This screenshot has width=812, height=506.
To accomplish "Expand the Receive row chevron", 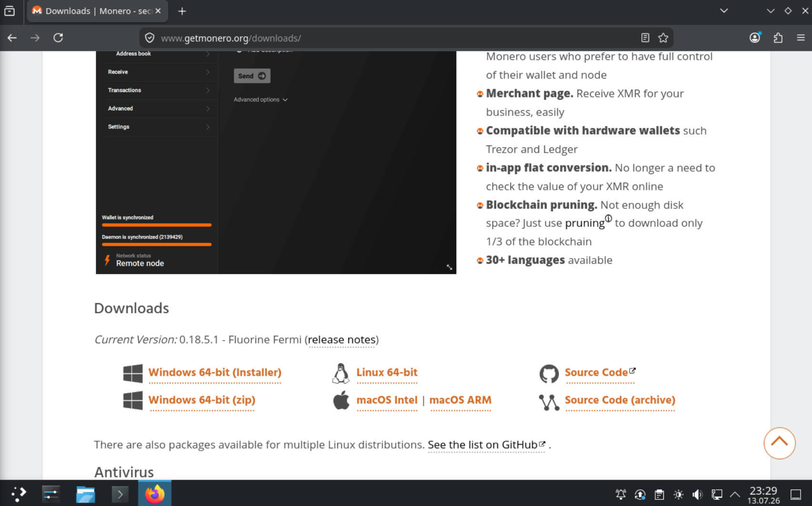I will [x=208, y=72].
